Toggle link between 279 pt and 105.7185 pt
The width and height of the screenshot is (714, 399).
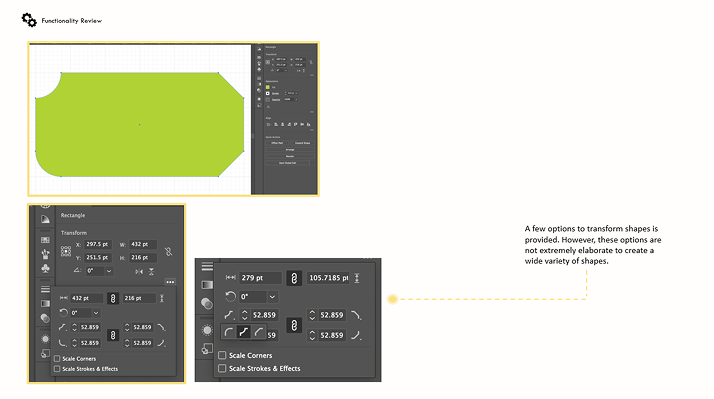pyautogui.click(x=294, y=278)
